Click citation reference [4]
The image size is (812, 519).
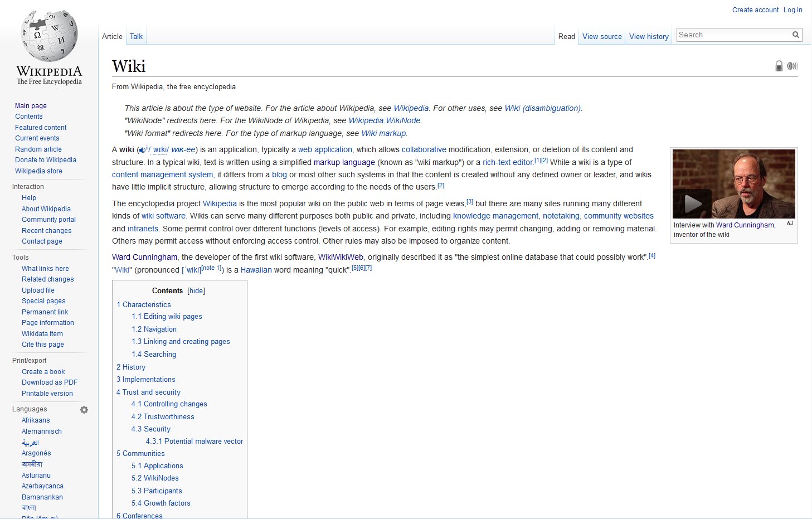(x=652, y=256)
